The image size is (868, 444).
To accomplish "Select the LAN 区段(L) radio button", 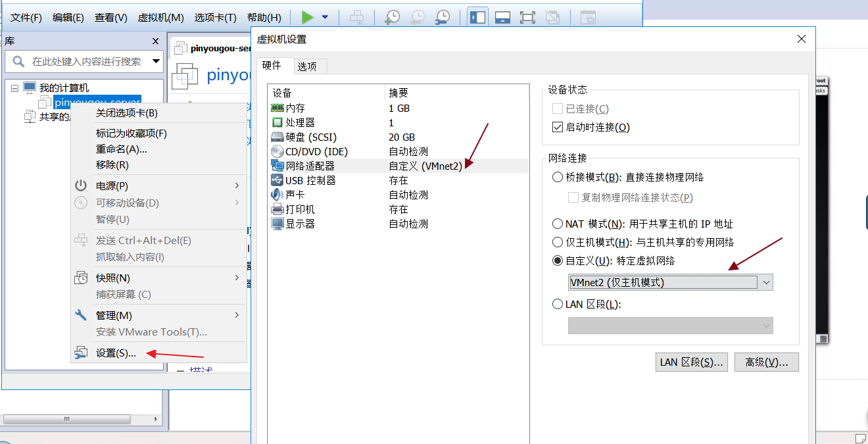I will pos(558,304).
